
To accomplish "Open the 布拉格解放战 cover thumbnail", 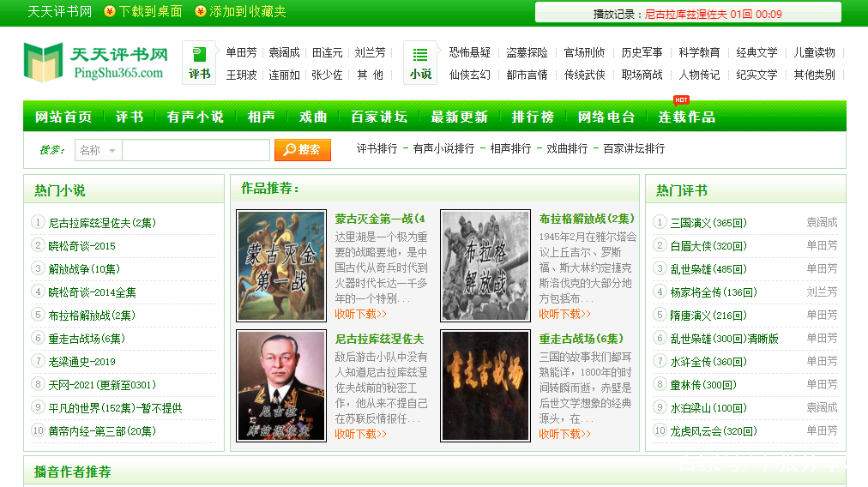I will pos(485,266).
